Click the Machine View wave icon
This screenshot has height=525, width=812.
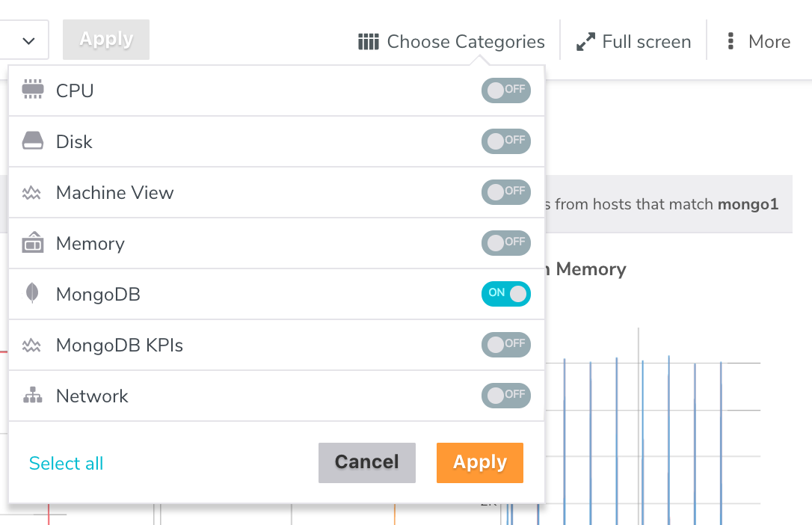coord(32,193)
